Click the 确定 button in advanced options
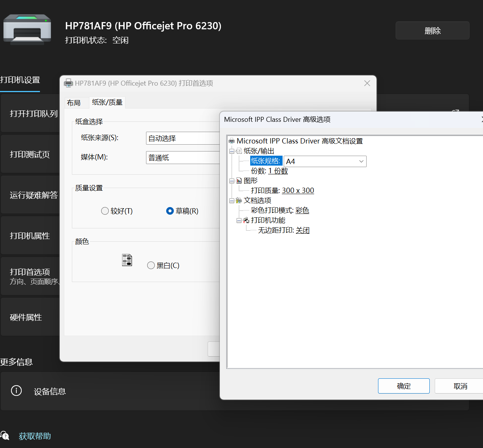483x448 pixels. click(404, 386)
